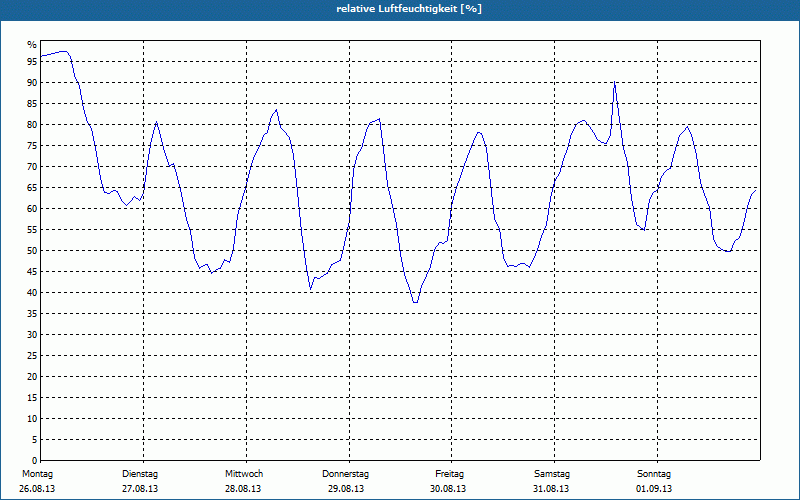The width and height of the screenshot is (800, 500).
Task: Click the date 29.08.13
Action: (346, 489)
